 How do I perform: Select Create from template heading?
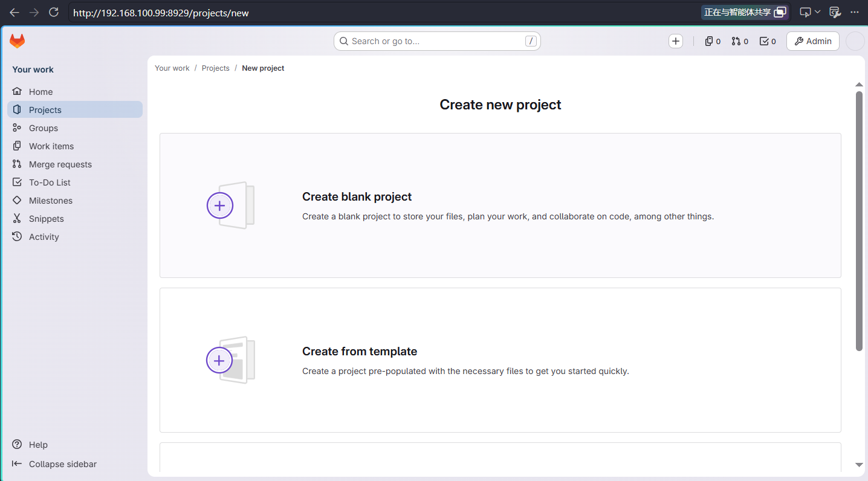[360, 352]
